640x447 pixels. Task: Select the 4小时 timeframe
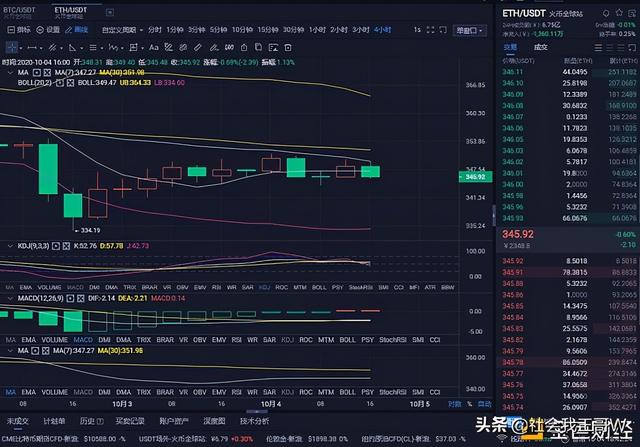point(382,30)
